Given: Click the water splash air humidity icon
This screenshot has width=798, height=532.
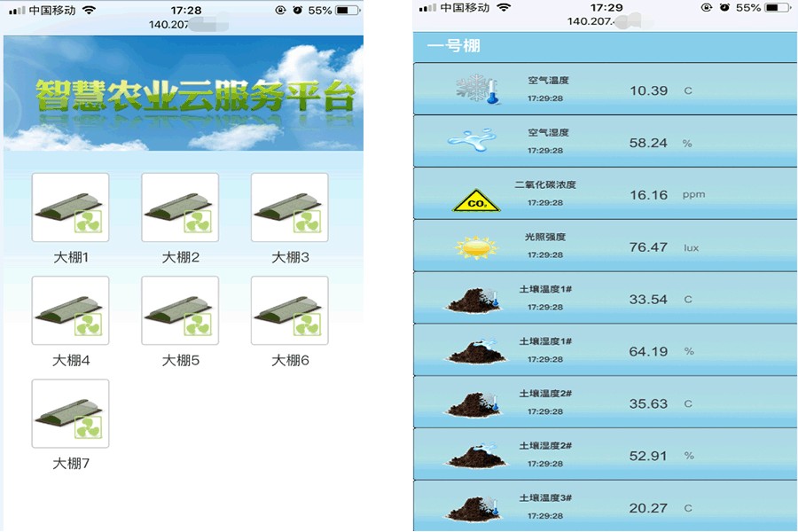Looking at the screenshot, I should point(475,140).
